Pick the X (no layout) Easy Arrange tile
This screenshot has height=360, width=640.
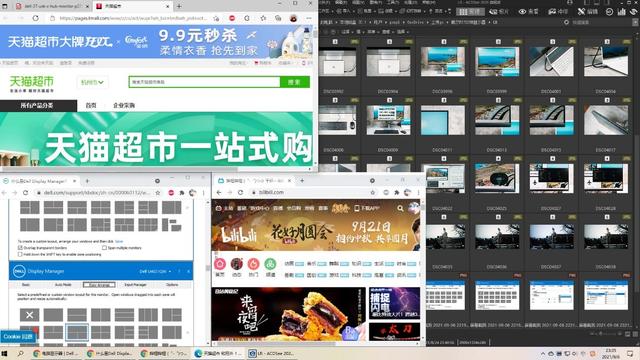[x=30, y=315]
